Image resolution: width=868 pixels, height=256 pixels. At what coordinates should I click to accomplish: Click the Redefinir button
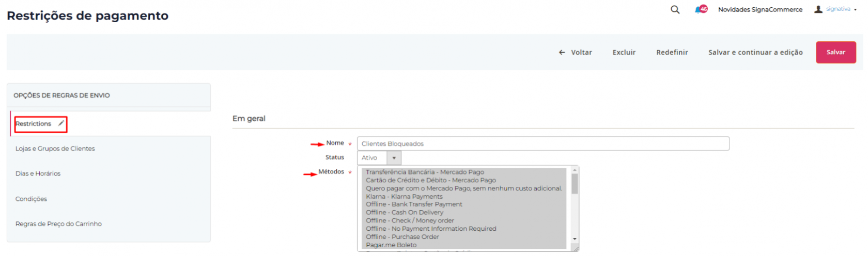672,53
